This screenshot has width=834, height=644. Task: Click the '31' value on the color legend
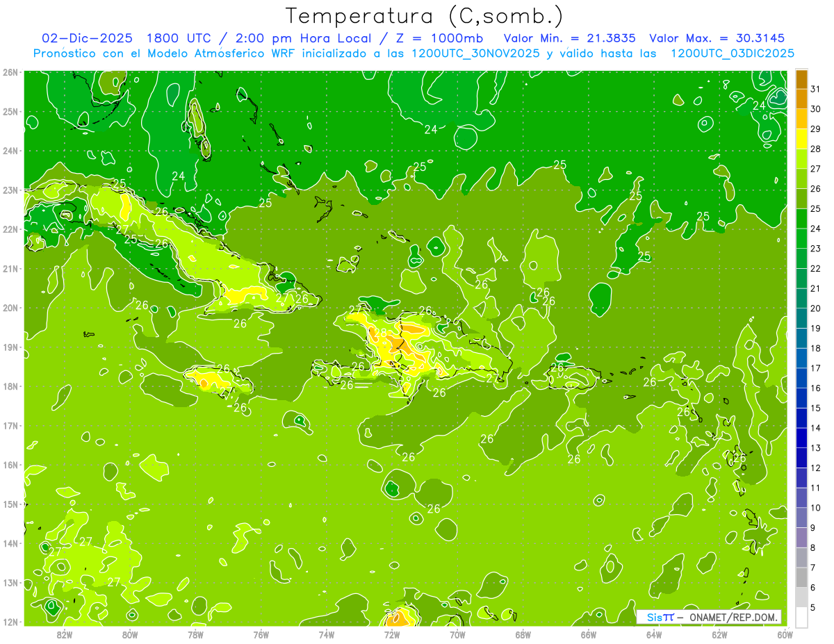click(x=815, y=88)
